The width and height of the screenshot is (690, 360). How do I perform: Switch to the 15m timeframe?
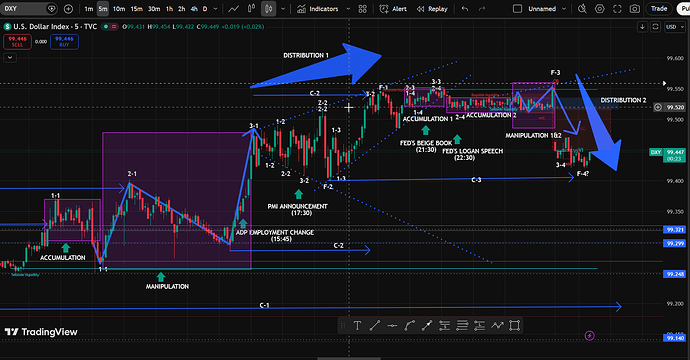(x=136, y=9)
